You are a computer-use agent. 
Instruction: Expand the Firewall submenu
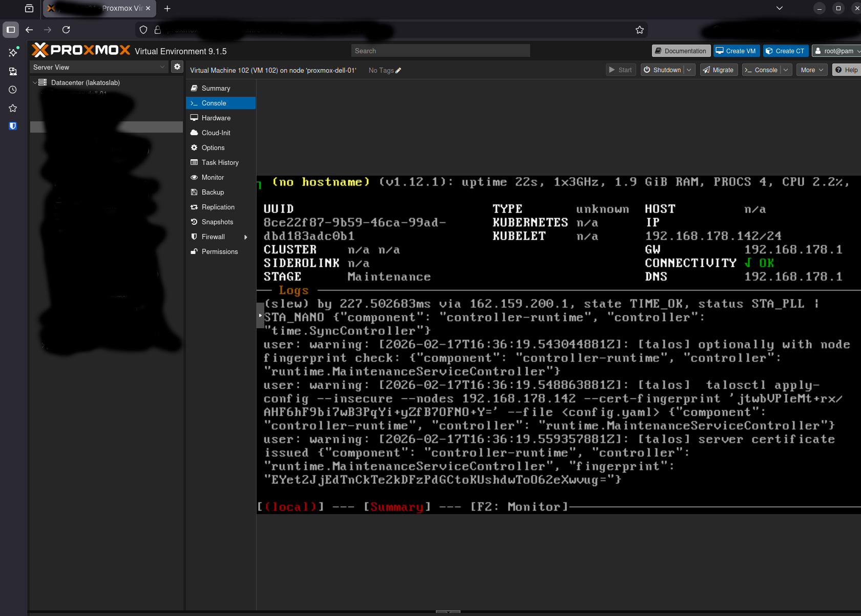[x=246, y=237]
